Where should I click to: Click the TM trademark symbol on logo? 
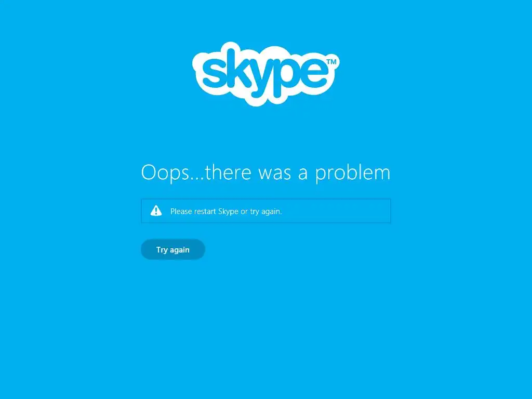pos(331,61)
